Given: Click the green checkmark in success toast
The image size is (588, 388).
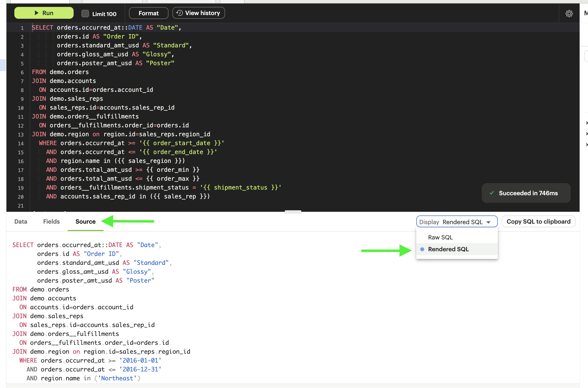Looking at the screenshot, I should coord(492,193).
